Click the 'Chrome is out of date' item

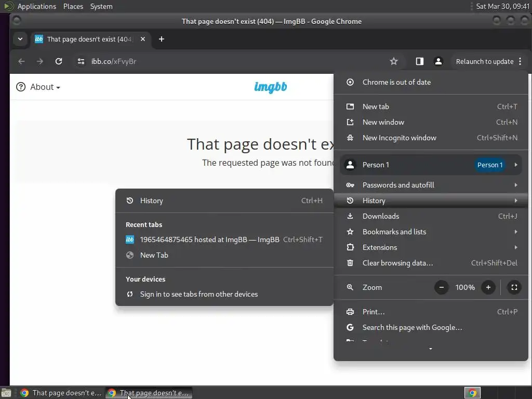[x=431, y=82]
